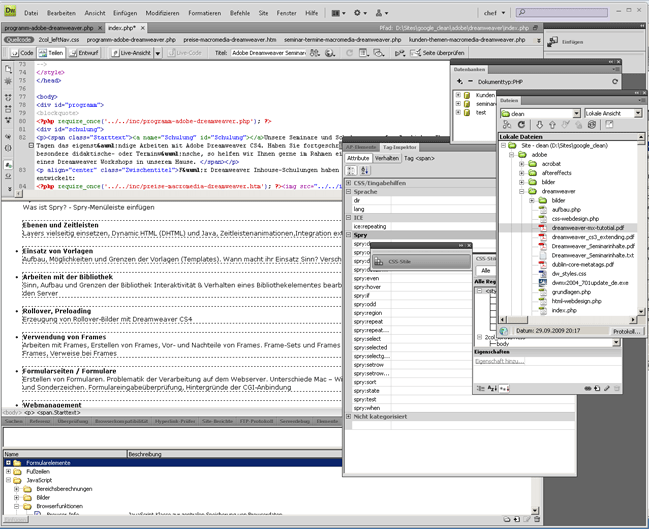
Task: Expand Dateien panel to show both sites
Action: point(609,125)
